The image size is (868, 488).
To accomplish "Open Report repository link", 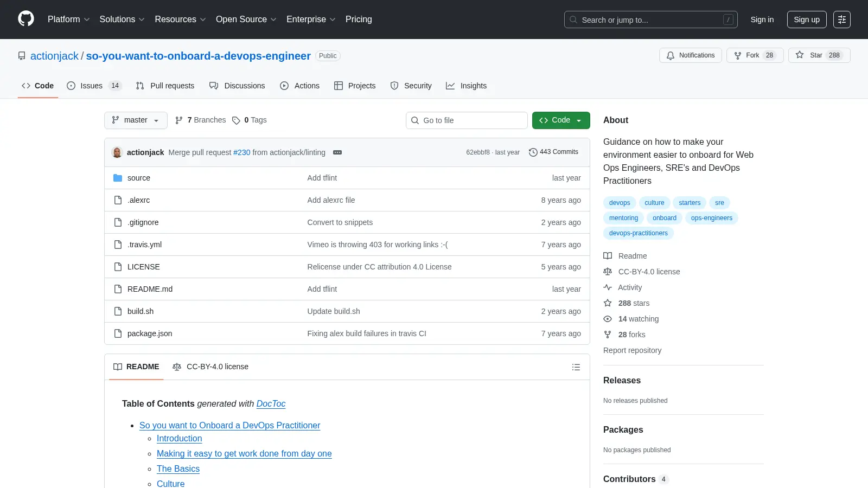I will point(632,350).
